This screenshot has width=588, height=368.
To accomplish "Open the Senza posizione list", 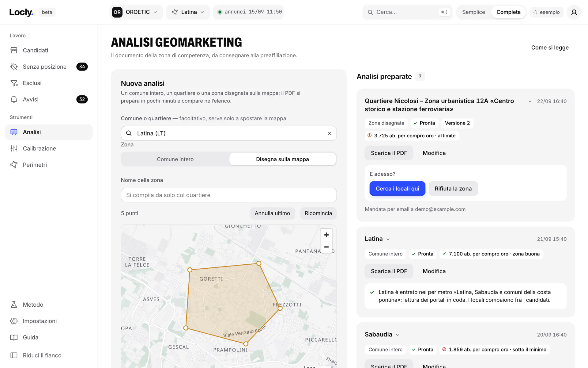I will 49,67.
